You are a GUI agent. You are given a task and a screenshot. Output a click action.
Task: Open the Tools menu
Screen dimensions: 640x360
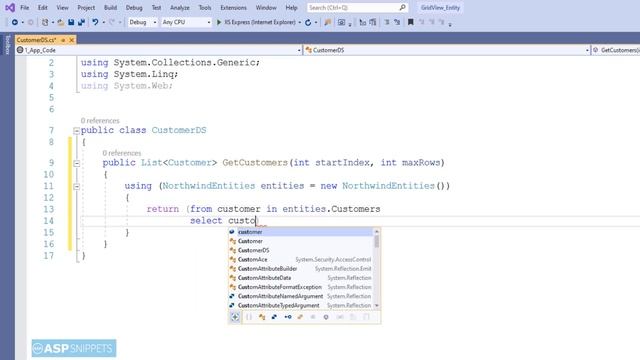204,8
